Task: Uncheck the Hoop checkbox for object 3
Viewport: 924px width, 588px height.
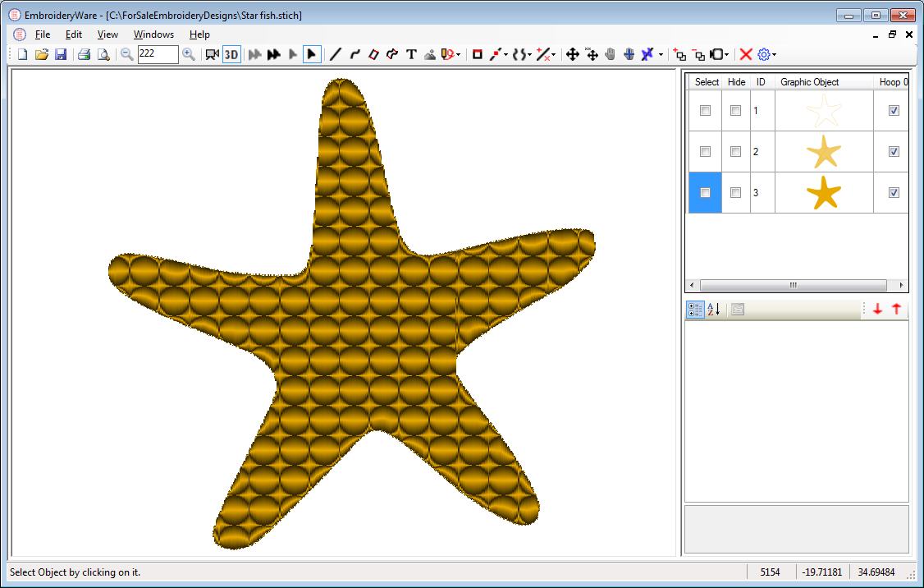Action: 894,193
